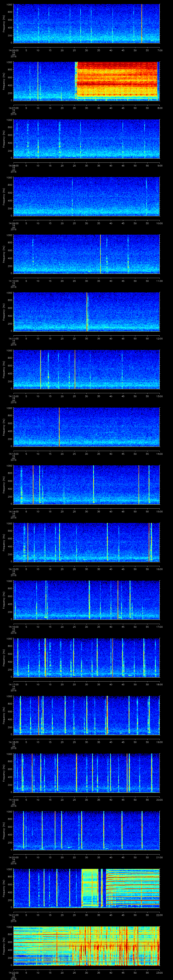The width and height of the screenshot is (173, 980).
Task: Select the '14:10:00' start time label
Action: point(14,281)
